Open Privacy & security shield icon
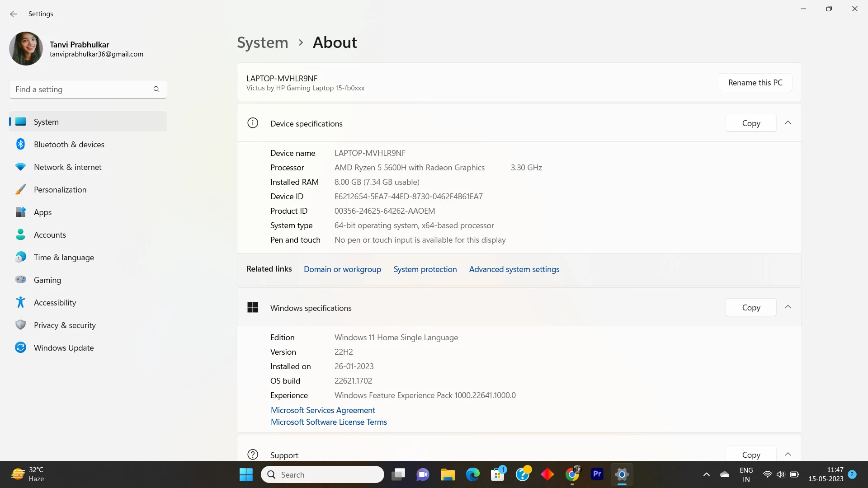 pos(20,325)
